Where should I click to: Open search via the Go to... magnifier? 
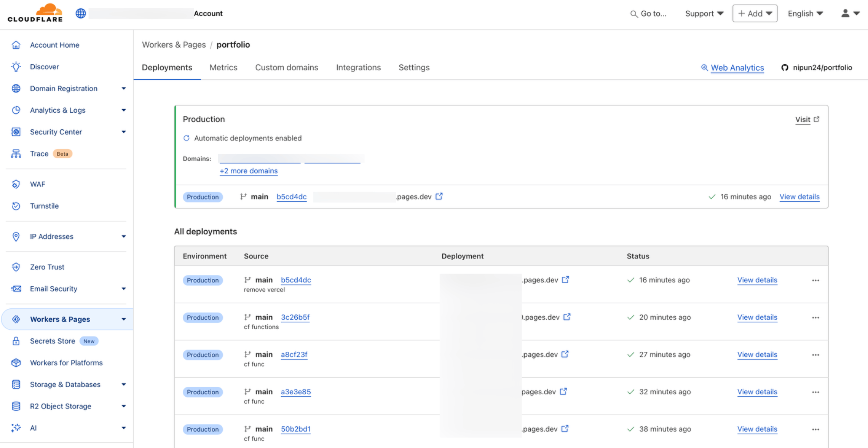[x=633, y=13]
